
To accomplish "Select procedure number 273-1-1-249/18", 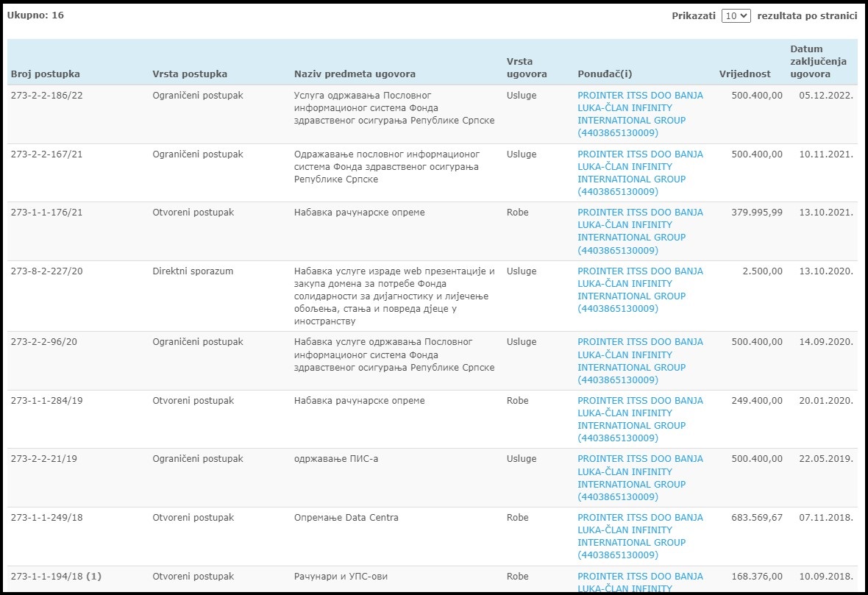I will tap(46, 518).
